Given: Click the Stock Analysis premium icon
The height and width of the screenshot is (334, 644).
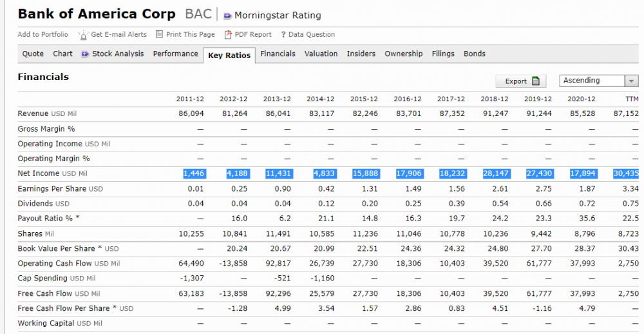Looking at the screenshot, I should (85, 54).
